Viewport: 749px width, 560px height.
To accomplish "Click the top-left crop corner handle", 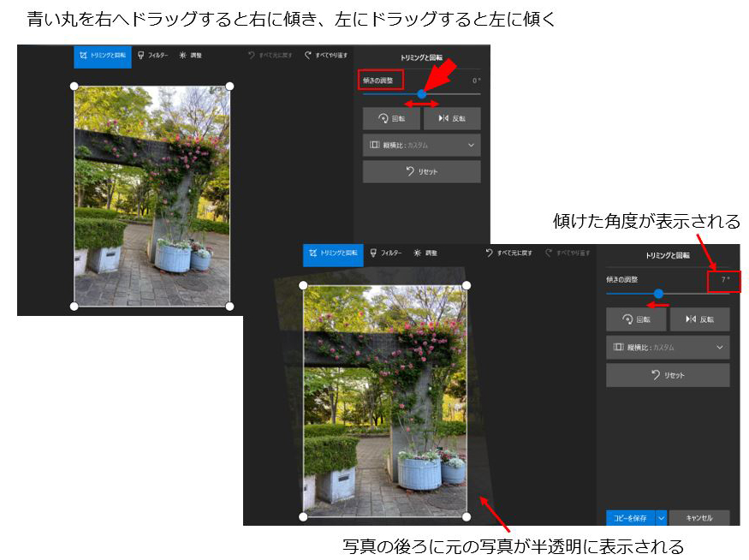I will [x=72, y=86].
